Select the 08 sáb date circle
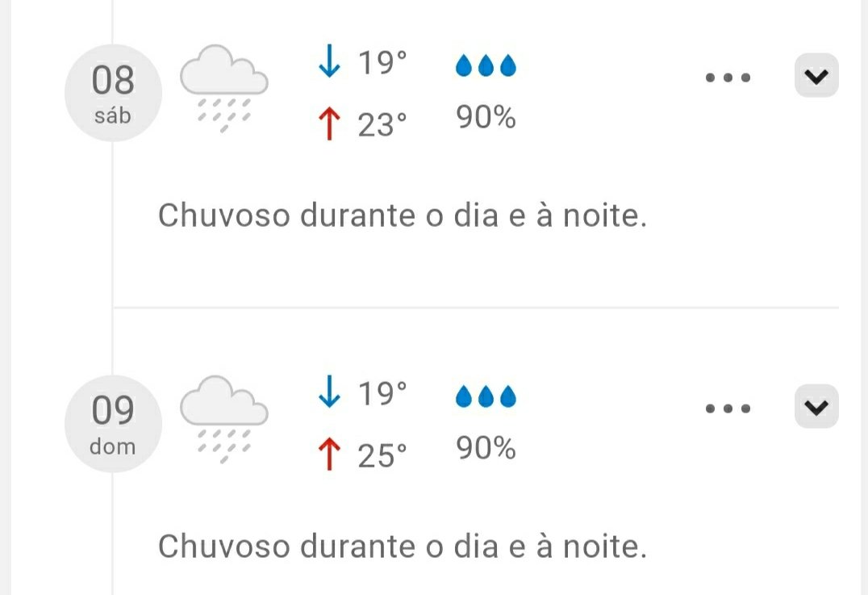The width and height of the screenshot is (868, 595). 113,93
